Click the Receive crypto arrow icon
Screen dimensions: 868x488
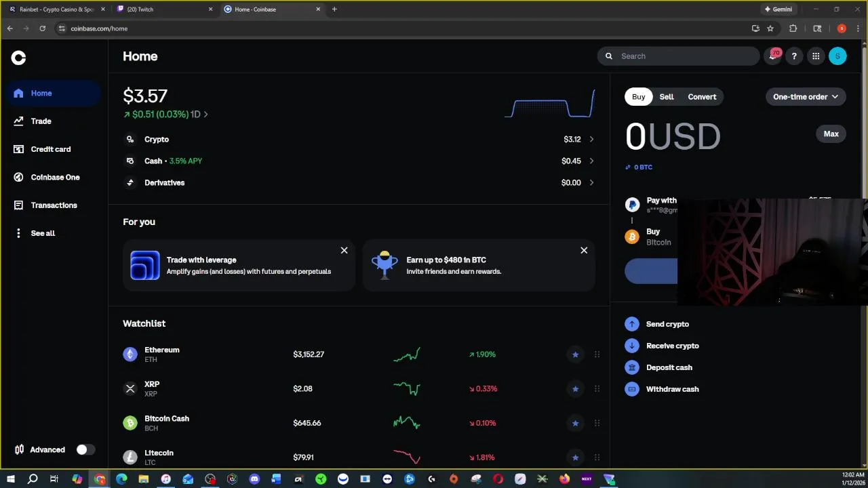click(632, 346)
